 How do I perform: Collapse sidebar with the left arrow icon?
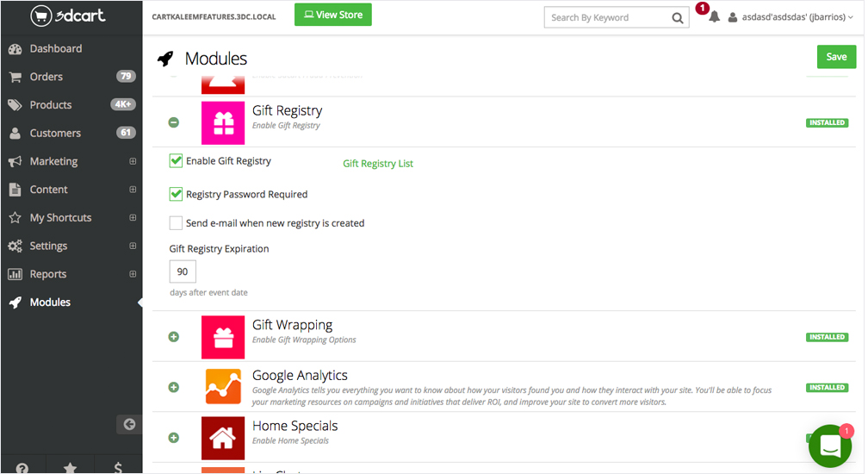pyautogui.click(x=129, y=423)
